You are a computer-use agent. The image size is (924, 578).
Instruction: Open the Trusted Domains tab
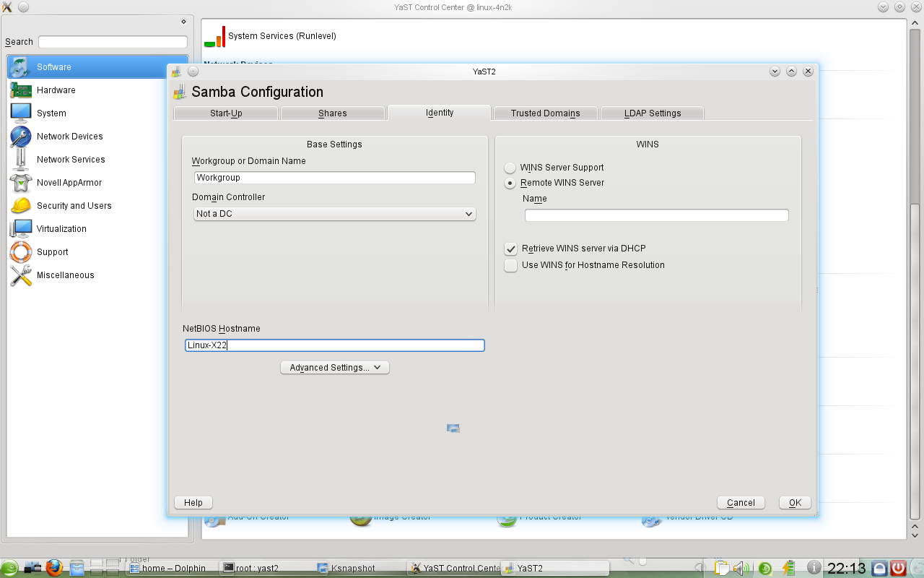pos(546,113)
